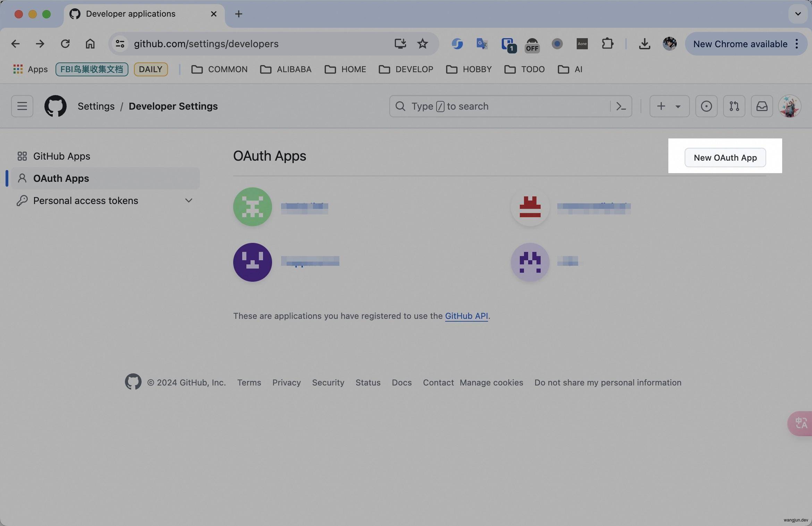Click the site information icon in address bar
The image size is (812, 526).
pos(120,44)
